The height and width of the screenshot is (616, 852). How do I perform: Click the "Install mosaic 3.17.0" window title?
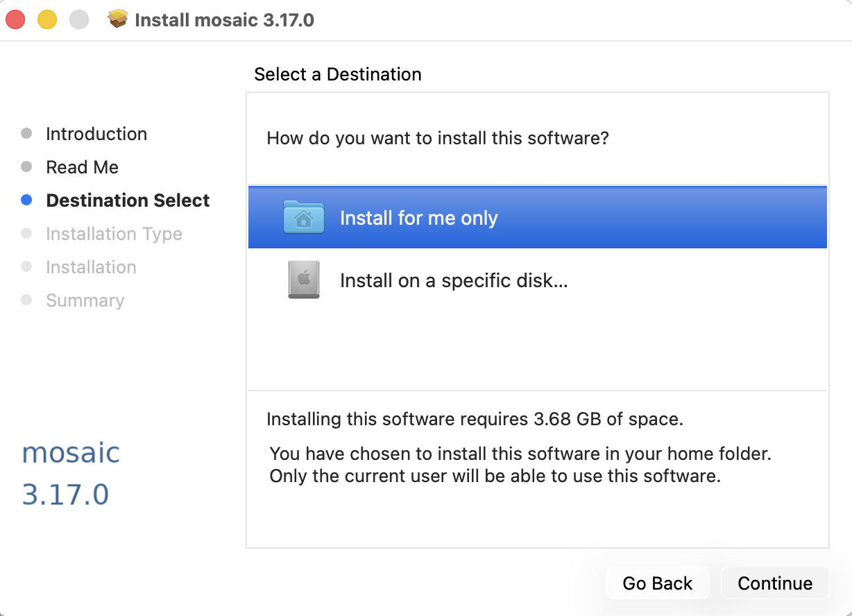tap(224, 19)
